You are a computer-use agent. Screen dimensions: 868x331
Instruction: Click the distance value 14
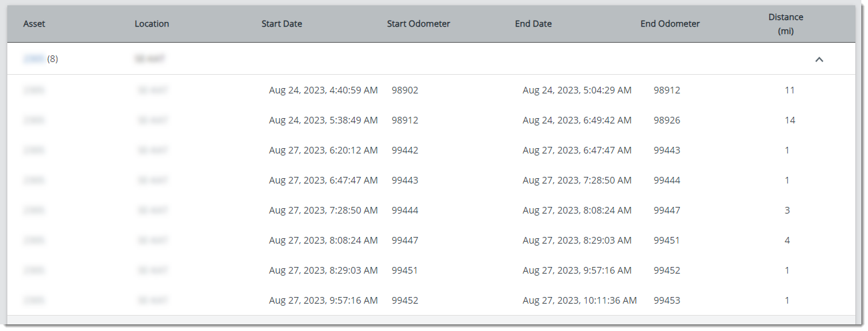(790, 120)
